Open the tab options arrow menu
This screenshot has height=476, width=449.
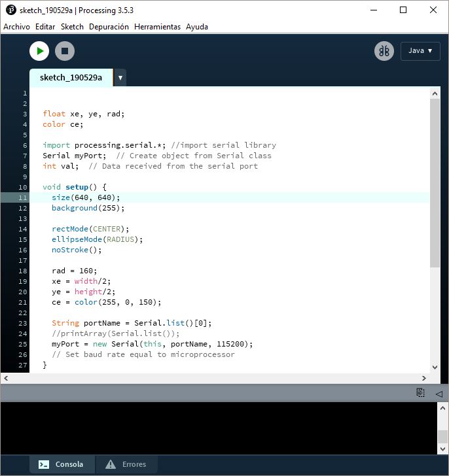pos(120,78)
